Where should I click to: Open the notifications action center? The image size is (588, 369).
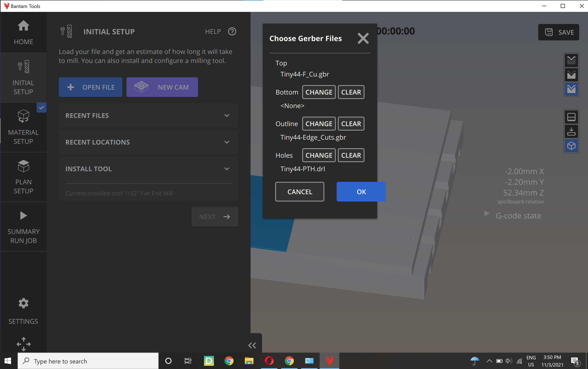575,361
